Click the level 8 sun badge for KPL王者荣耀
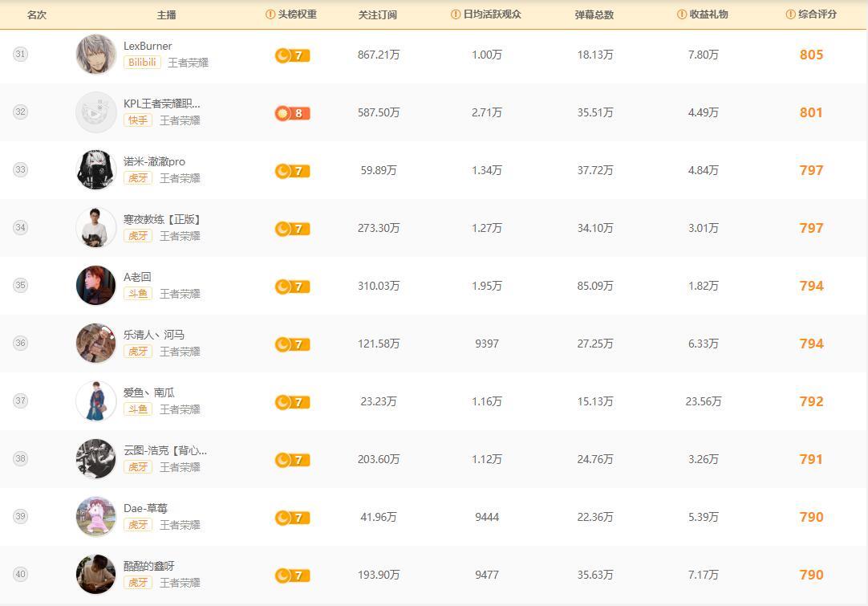The height and width of the screenshot is (606, 868). (x=292, y=113)
